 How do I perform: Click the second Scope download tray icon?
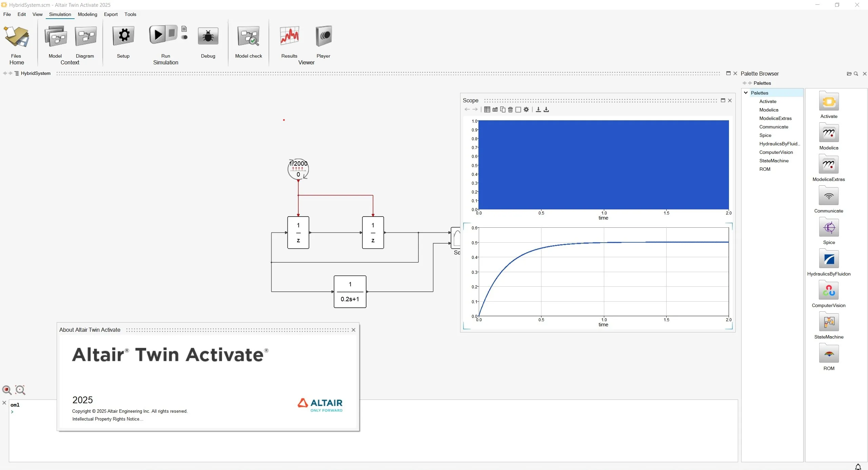(x=546, y=109)
